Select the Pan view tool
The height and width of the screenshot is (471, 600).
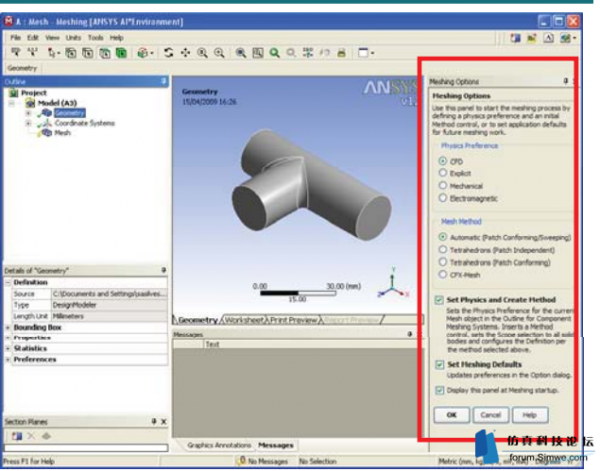tap(186, 52)
